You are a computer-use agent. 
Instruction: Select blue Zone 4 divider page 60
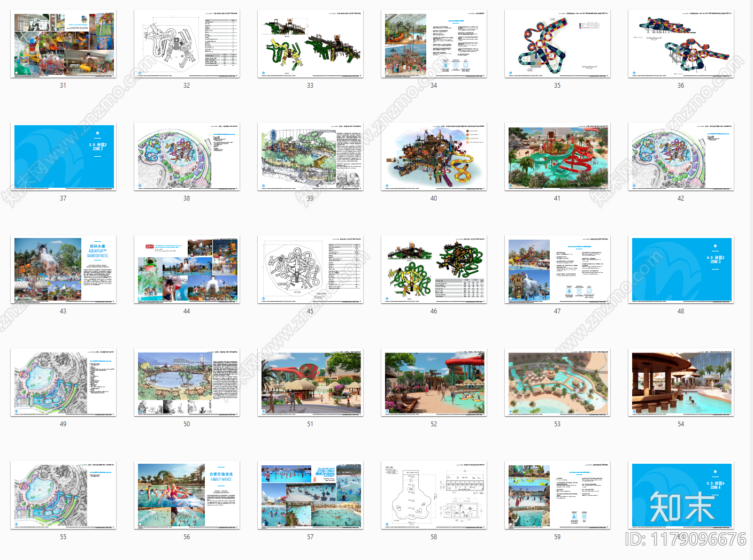pos(681,495)
